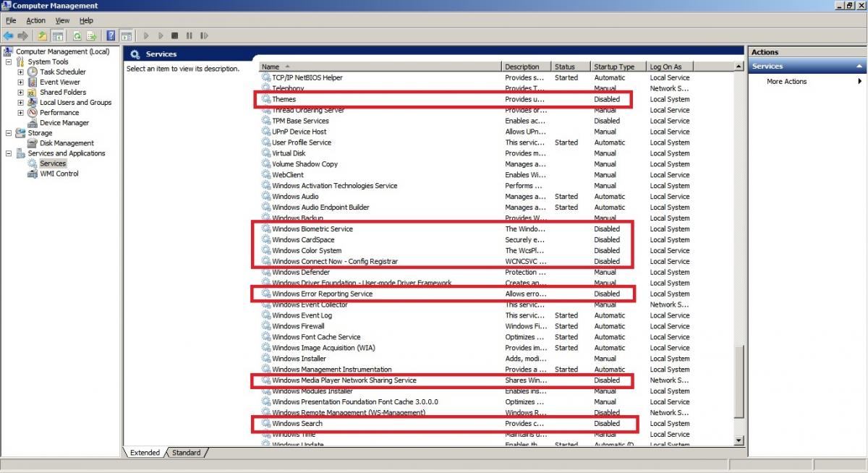Collapse the System Tools tree node

[9, 62]
